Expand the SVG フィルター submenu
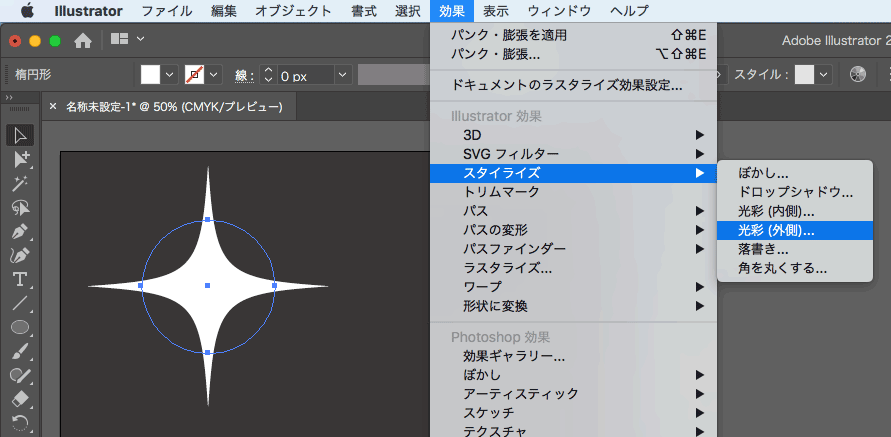The width and height of the screenshot is (891, 437). click(573, 154)
